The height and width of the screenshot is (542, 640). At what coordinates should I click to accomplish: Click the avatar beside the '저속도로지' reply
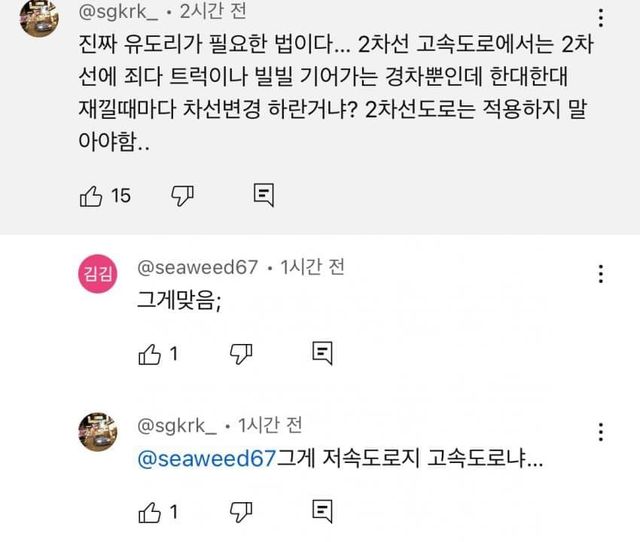click(98, 432)
